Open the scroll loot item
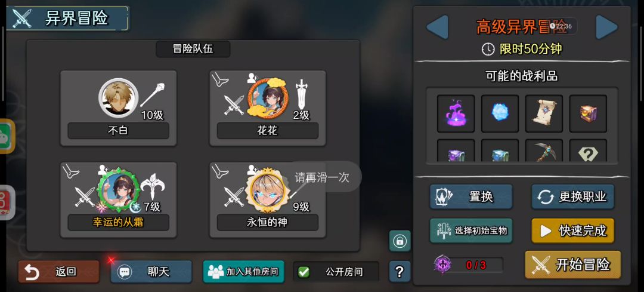This screenshot has height=292, width=644. coord(544,113)
